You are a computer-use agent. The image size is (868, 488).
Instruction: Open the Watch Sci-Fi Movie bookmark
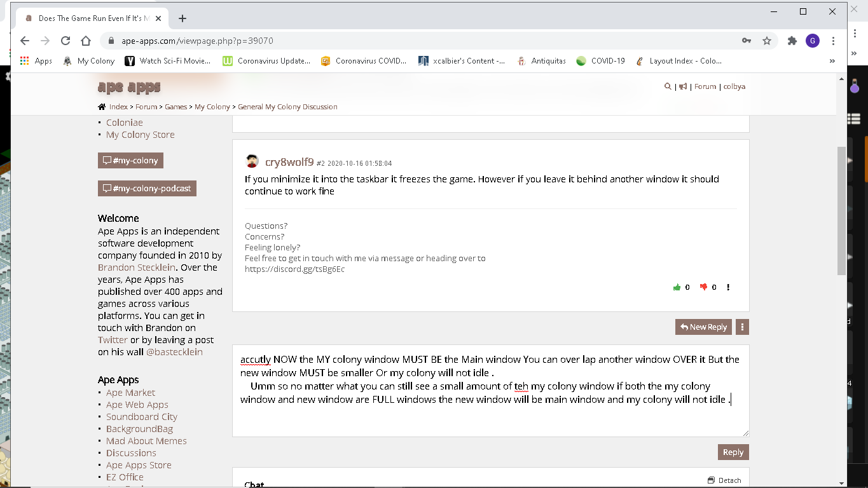pos(168,61)
